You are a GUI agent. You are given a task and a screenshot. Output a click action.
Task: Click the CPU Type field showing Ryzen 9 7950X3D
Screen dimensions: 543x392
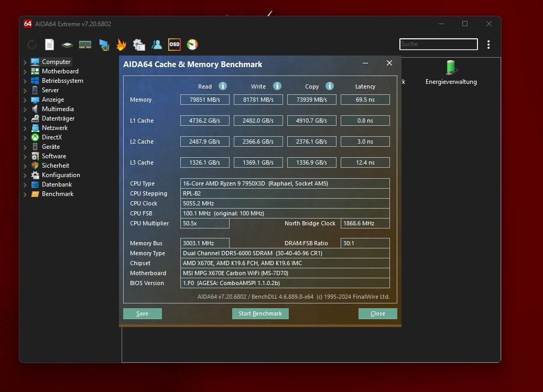pos(285,183)
